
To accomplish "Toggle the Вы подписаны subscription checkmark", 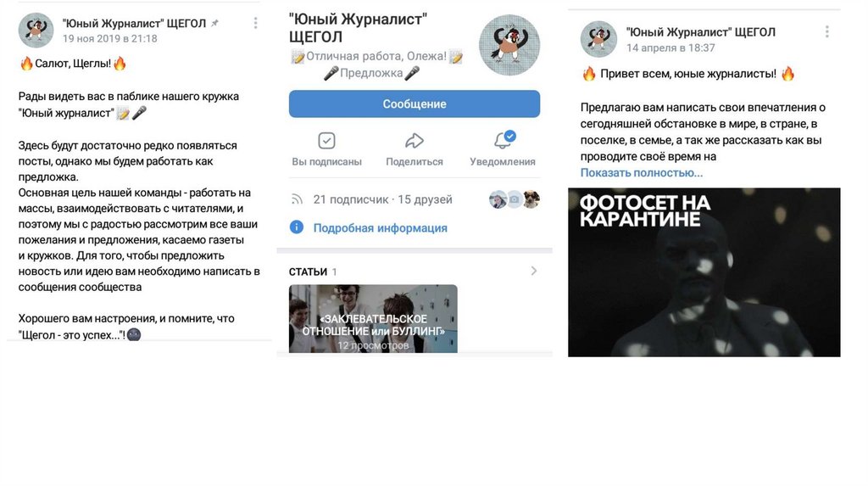I will click(326, 141).
